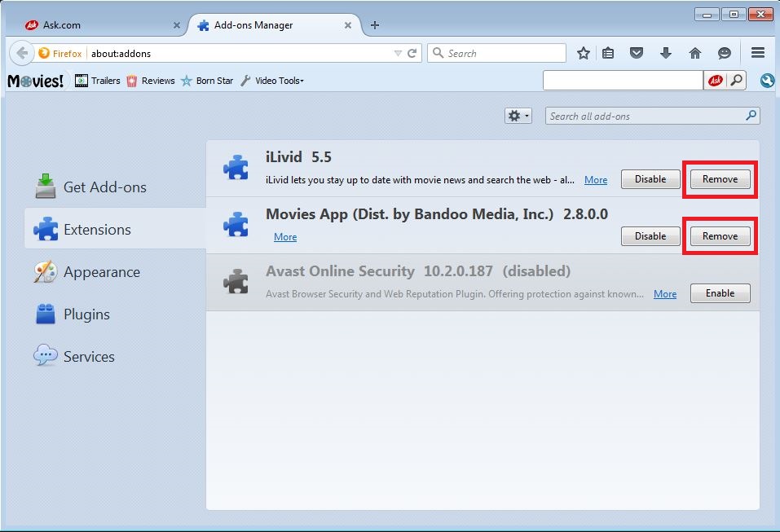This screenshot has height=532, width=780.
Task: Click the reload page icon
Action: tap(412, 53)
